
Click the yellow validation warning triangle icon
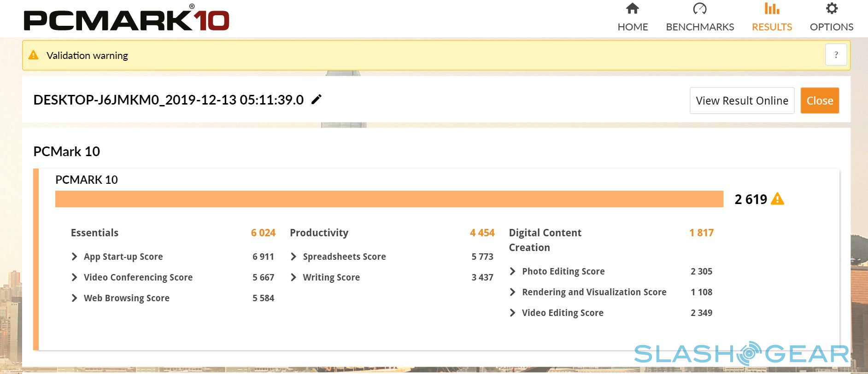click(x=34, y=55)
